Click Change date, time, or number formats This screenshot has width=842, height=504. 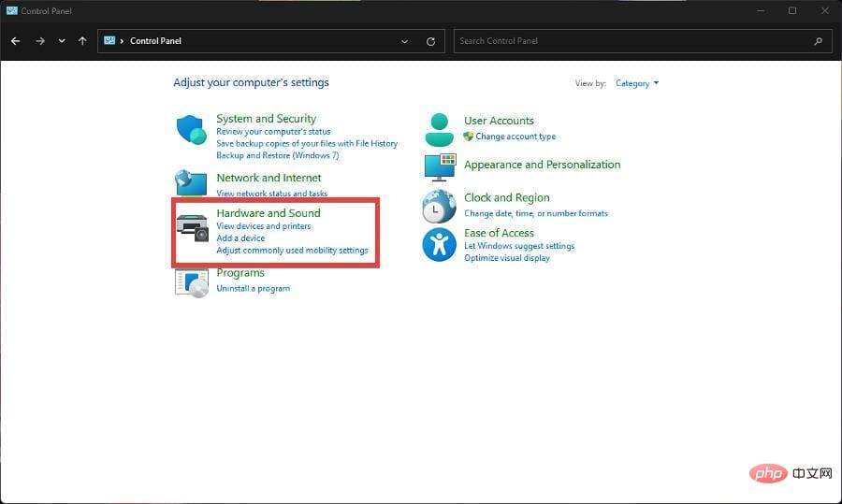tap(536, 213)
